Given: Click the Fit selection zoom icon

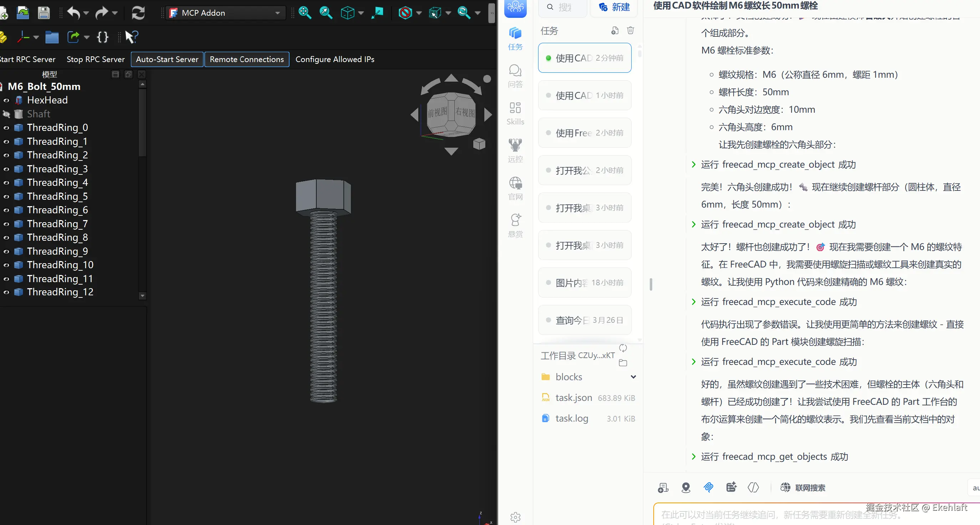Looking at the screenshot, I should coord(326,13).
